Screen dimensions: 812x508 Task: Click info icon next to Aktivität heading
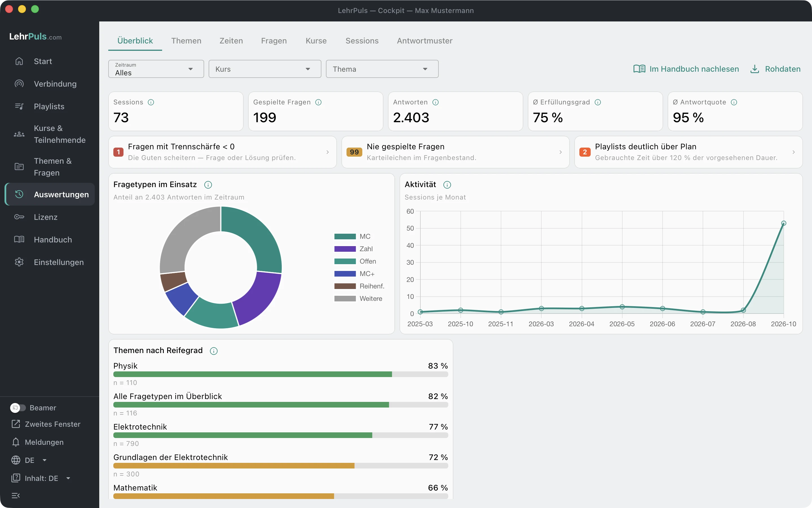pyautogui.click(x=447, y=185)
